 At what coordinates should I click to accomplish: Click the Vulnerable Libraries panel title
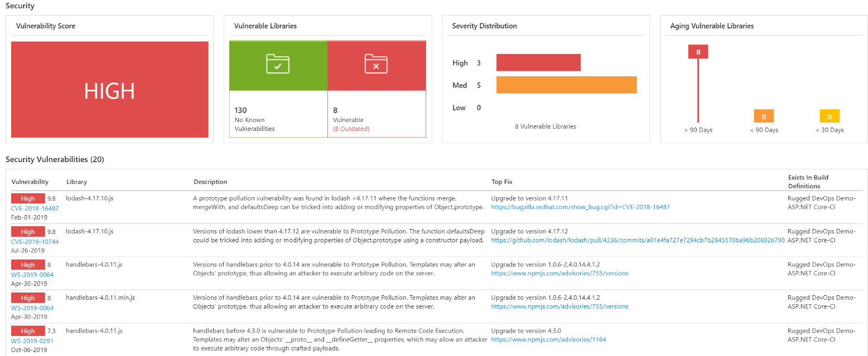coord(266,26)
